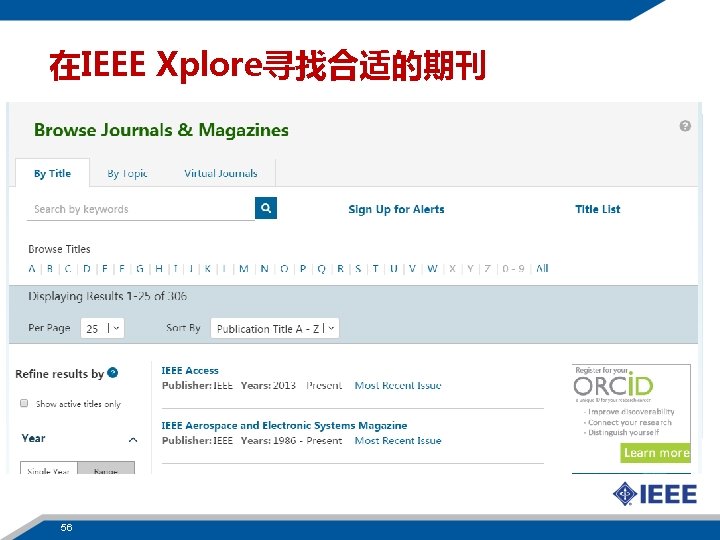Click the Displaying Results 1-25 text
The image size is (720, 540).
pyautogui.click(x=107, y=296)
